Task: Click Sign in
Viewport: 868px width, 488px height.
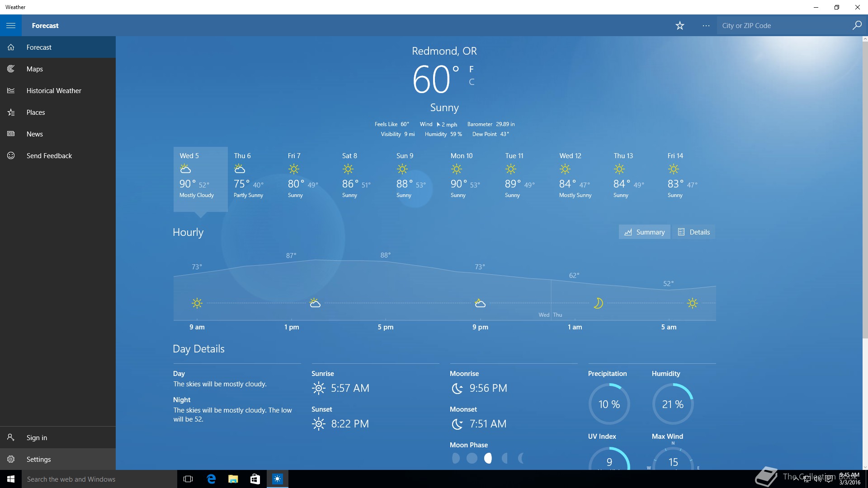Action: click(36, 438)
